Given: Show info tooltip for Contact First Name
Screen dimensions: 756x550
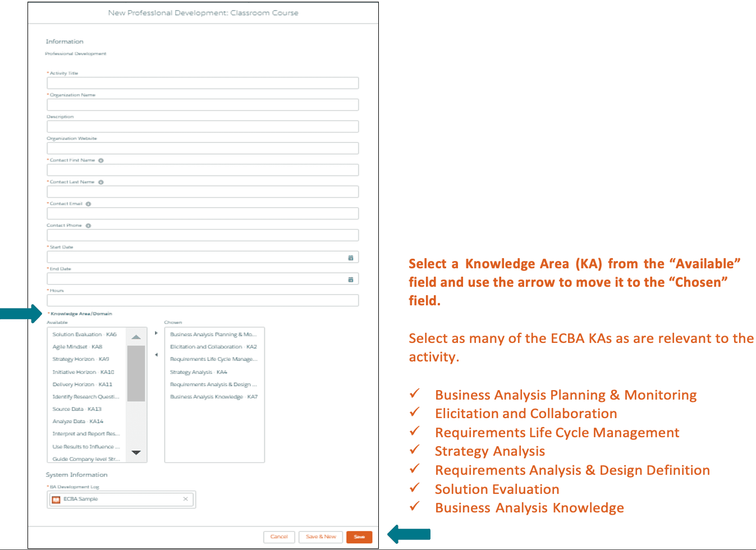Looking at the screenshot, I should pyautogui.click(x=101, y=161).
